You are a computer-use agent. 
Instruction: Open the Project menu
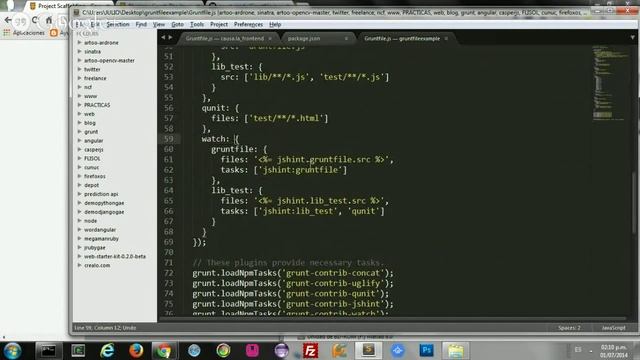click(219, 24)
